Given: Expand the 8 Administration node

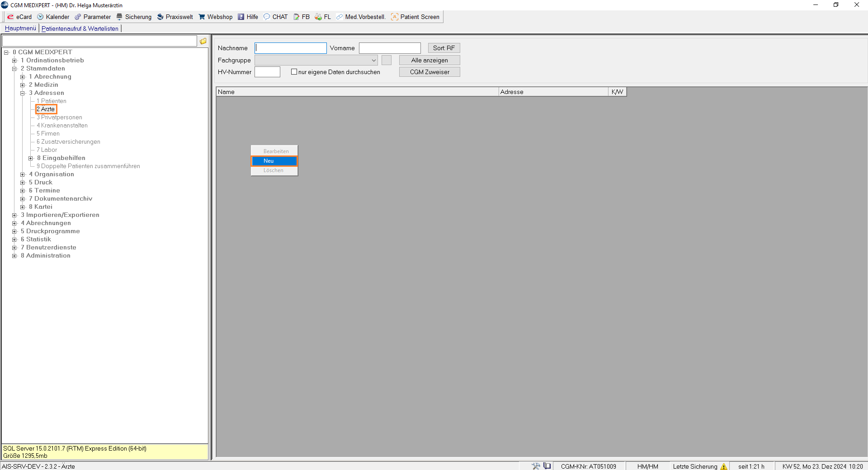Looking at the screenshot, I should pos(14,256).
